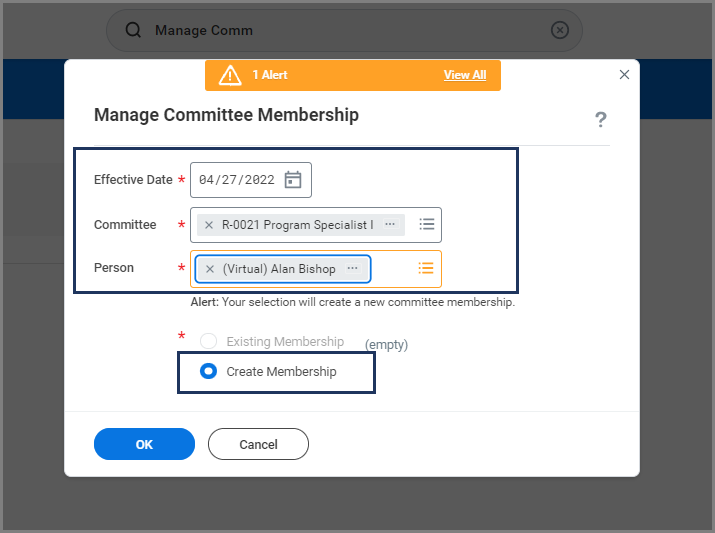Click the Manage Comm search field
This screenshot has height=533, width=715.
tap(340, 30)
